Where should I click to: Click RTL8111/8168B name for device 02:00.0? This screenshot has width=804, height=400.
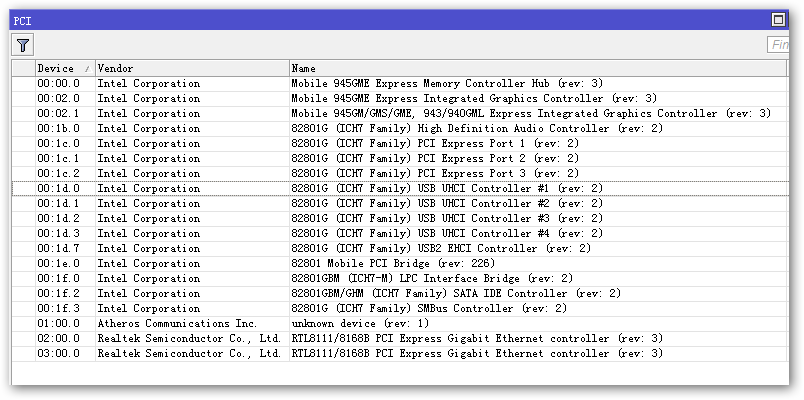coord(477,338)
